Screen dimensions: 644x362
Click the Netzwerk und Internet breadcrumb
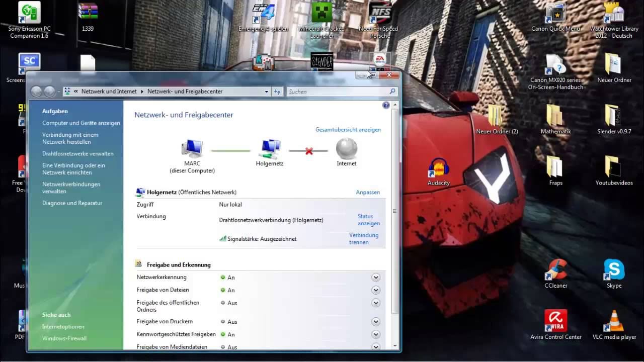click(x=109, y=92)
